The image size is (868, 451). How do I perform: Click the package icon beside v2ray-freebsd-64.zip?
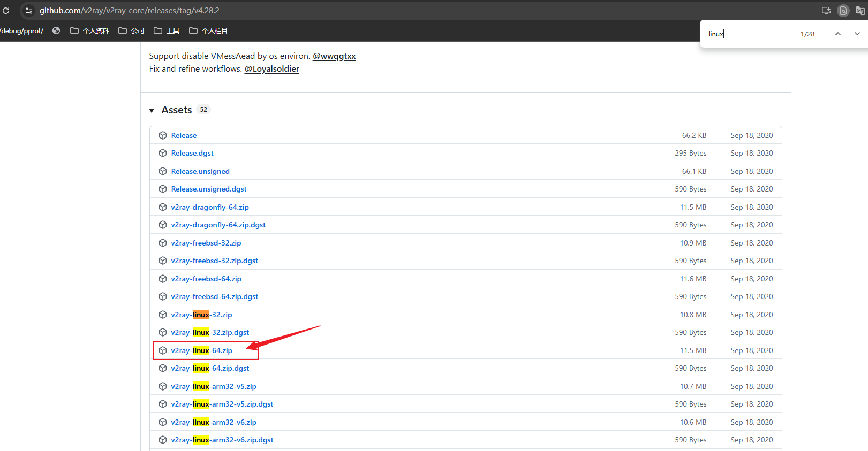163,279
